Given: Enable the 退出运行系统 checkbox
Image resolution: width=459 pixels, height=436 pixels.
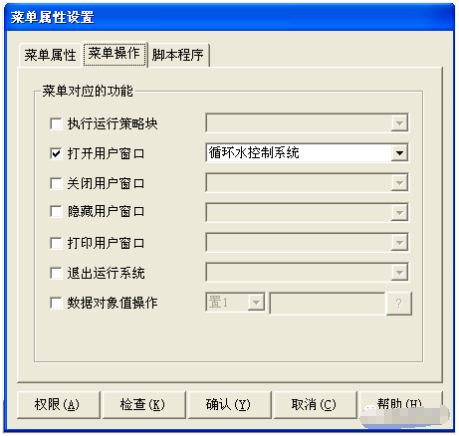Looking at the screenshot, I should click(x=56, y=273).
